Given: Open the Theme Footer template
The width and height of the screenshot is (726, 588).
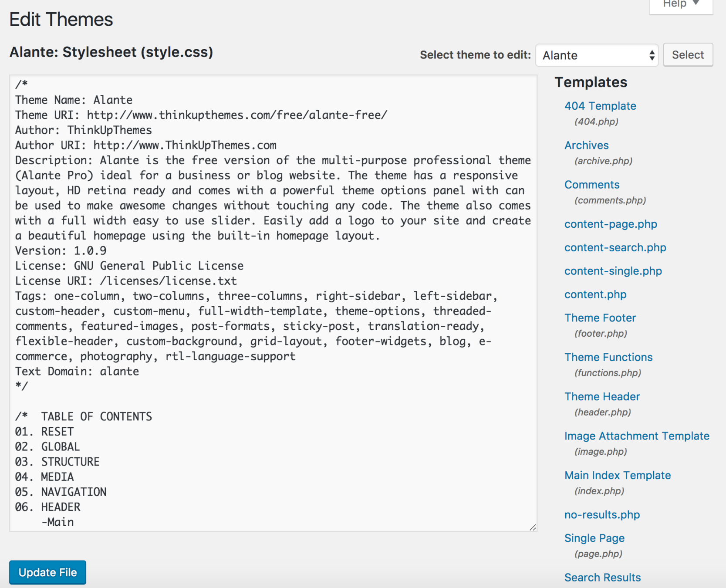Looking at the screenshot, I should tap(600, 318).
